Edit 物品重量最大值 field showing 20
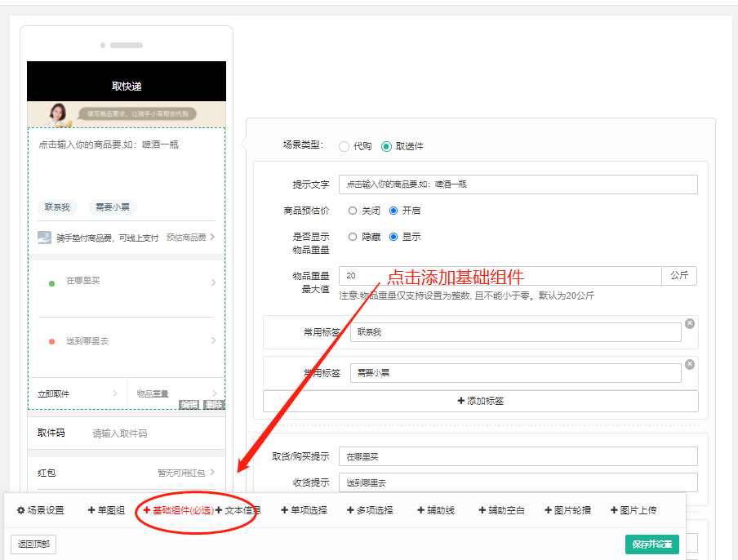The width and height of the screenshot is (738, 560). [x=500, y=276]
